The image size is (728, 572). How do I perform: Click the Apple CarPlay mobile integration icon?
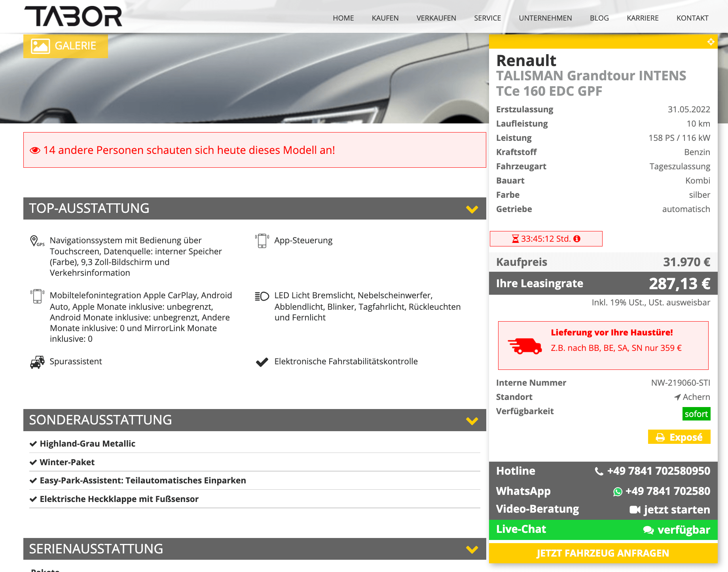pyautogui.click(x=37, y=296)
